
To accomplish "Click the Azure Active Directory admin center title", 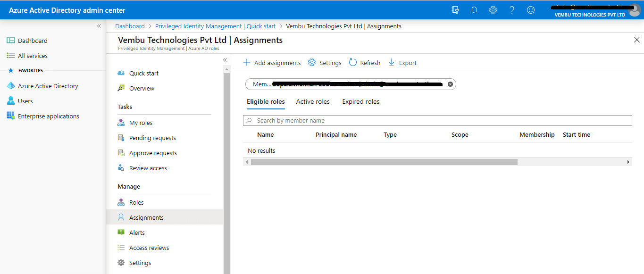I will point(67,10).
